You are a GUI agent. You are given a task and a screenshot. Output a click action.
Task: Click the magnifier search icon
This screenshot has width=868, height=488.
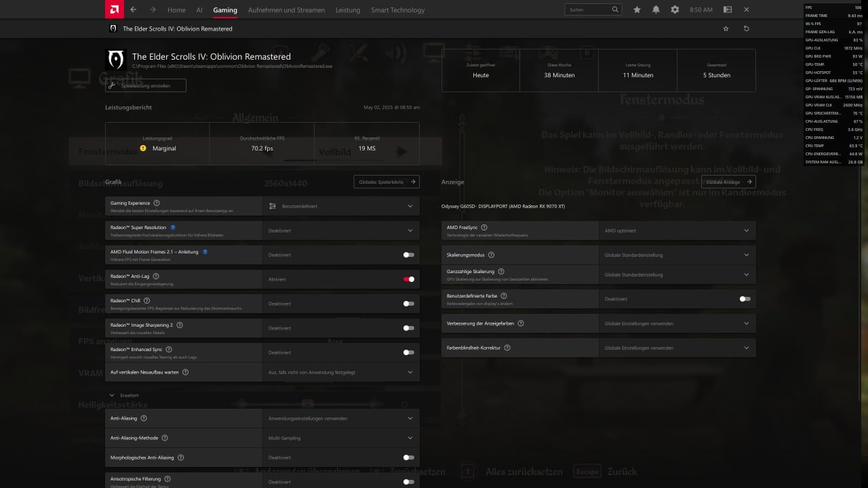[615, 9]
